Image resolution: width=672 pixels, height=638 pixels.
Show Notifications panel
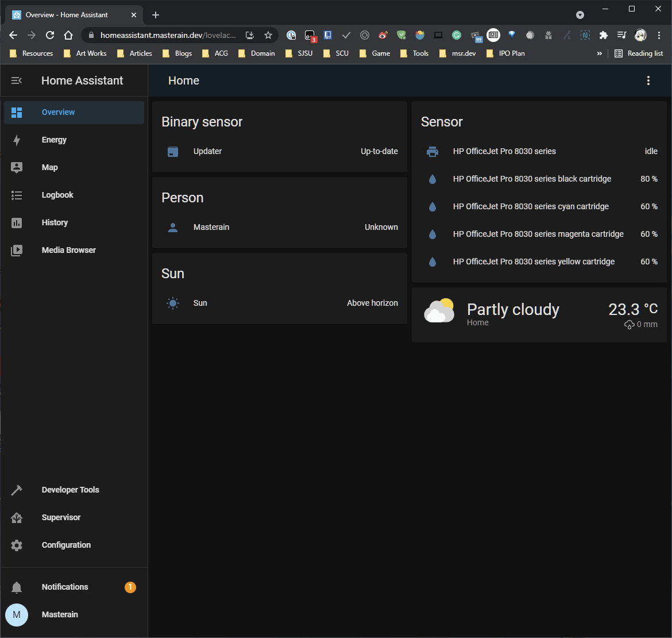[65, 587]
